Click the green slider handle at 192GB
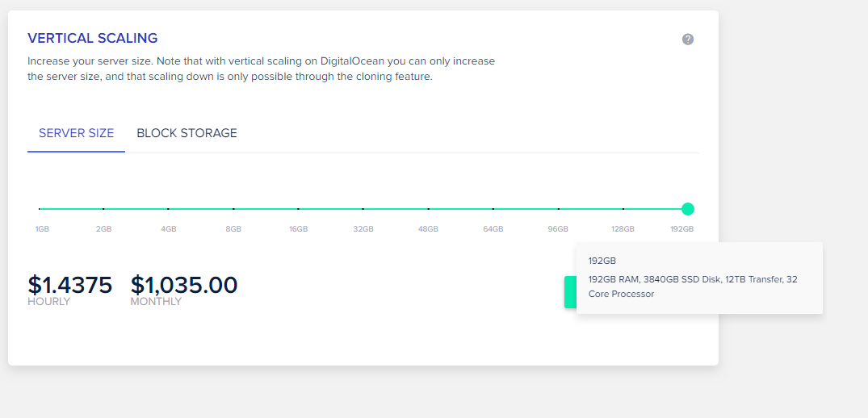The image size is (868, 418). [688, 209]
